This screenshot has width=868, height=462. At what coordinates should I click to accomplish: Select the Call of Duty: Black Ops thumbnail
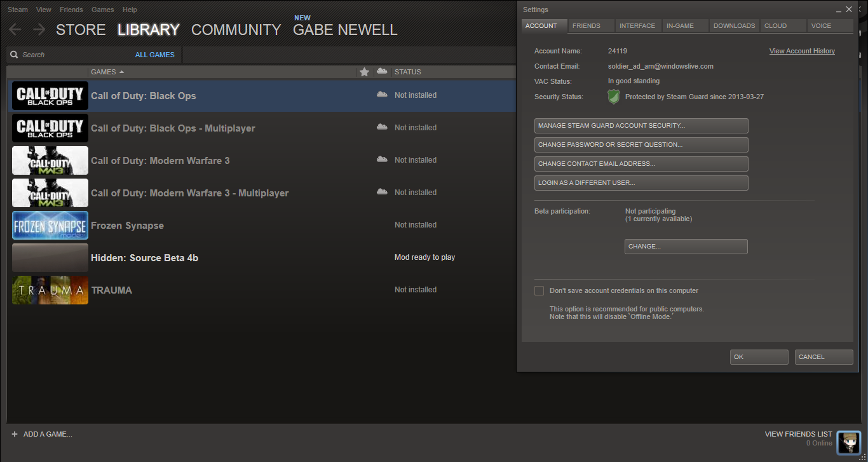(50, 95)
